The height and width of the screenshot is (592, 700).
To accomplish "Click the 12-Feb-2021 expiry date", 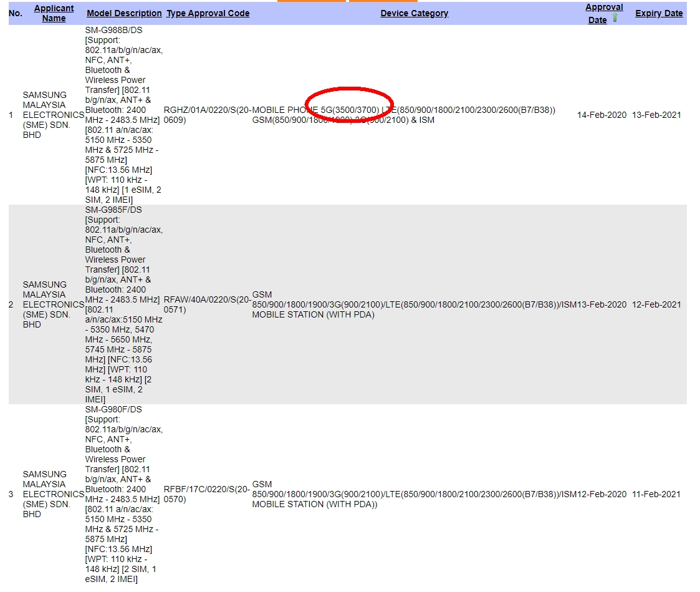I will pyautogui.click(x=656, y=304).
